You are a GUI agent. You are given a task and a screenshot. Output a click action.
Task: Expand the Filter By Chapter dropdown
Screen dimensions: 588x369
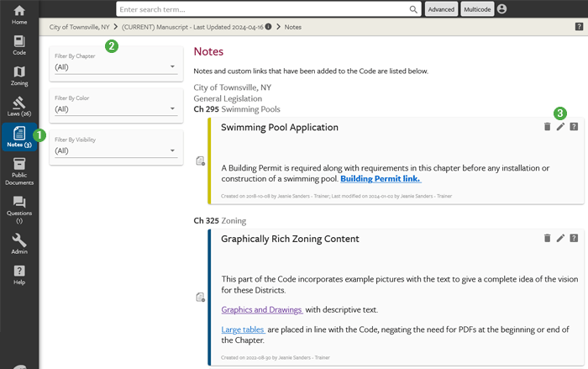[x=116, y=66]
